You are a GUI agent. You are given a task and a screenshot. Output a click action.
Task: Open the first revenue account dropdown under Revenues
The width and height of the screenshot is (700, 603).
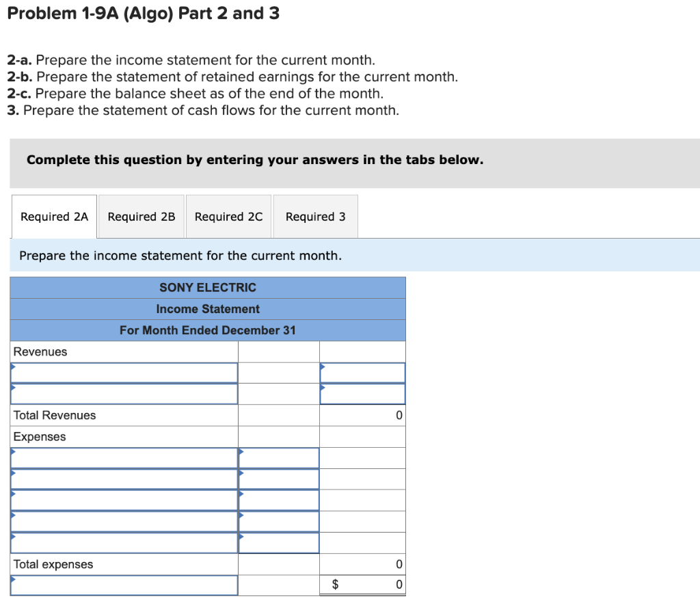click(124, 373)
